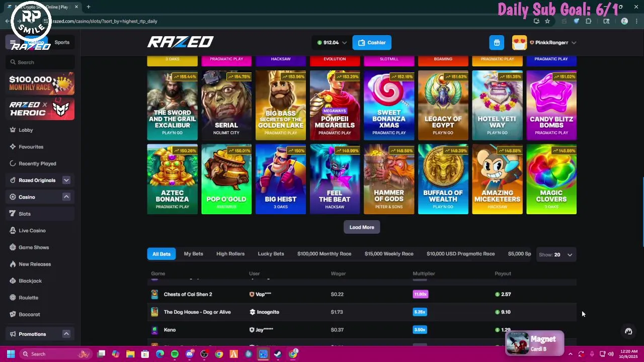Open the Big Heist game
Screen dimensions: 644x362
(x=281, y=179)
